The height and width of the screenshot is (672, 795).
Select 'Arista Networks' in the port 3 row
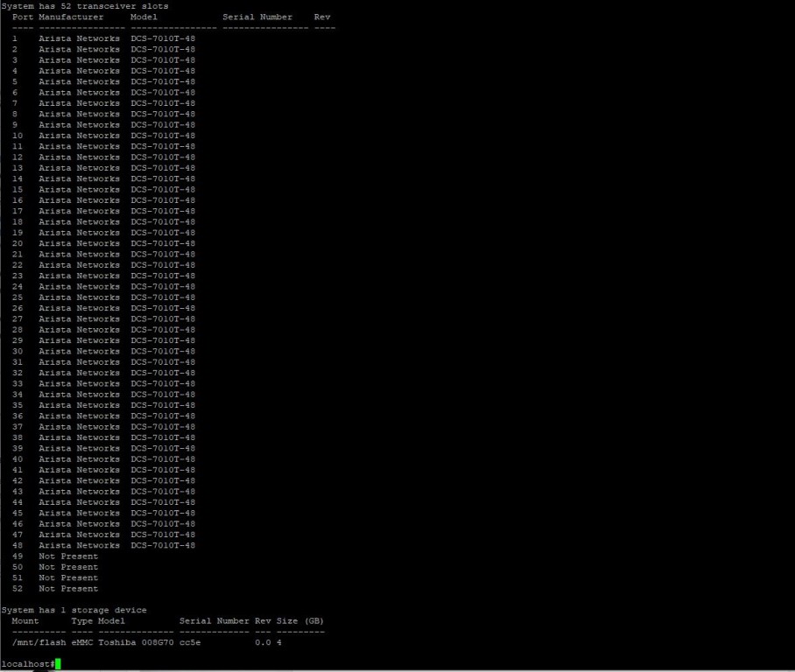[x=79, y=60]
